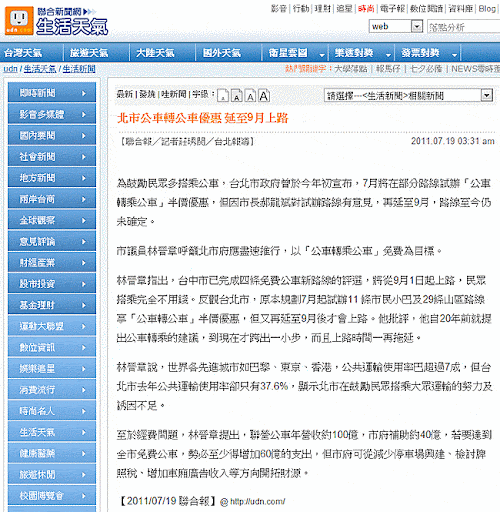Choose the third font size icon
500x512 pixels.
[250, 96]
